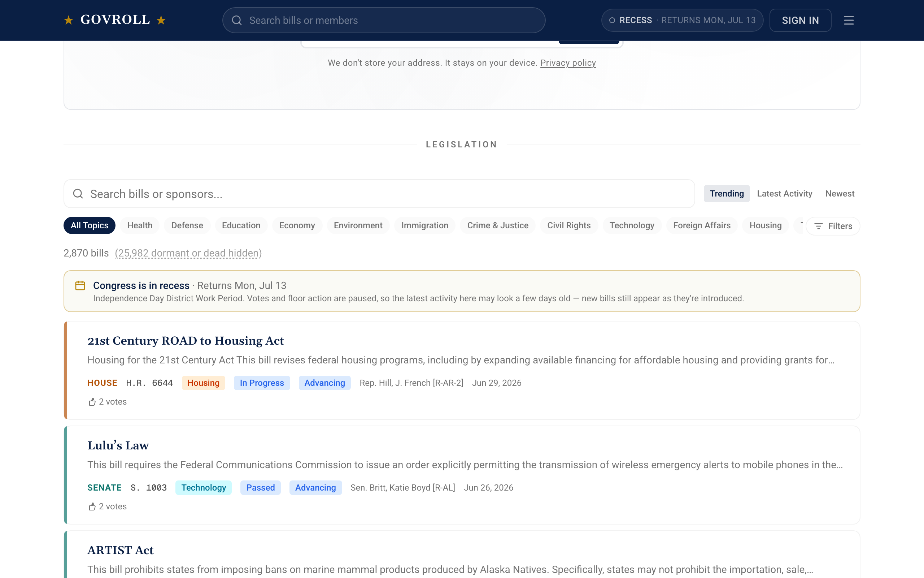Viewport: 924px width, 578px height.
Task: Click the S. 1003 bill number
Action: (149, 488)
